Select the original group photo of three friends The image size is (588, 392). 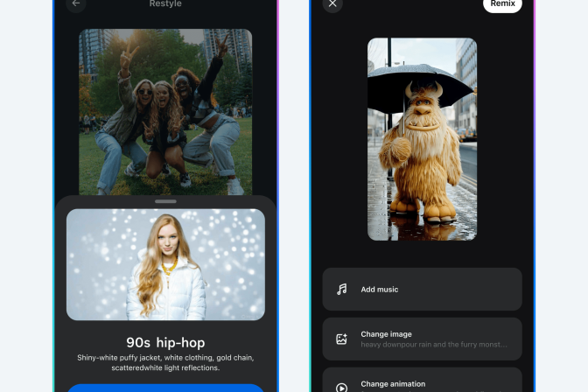click(x=165, y=111)
